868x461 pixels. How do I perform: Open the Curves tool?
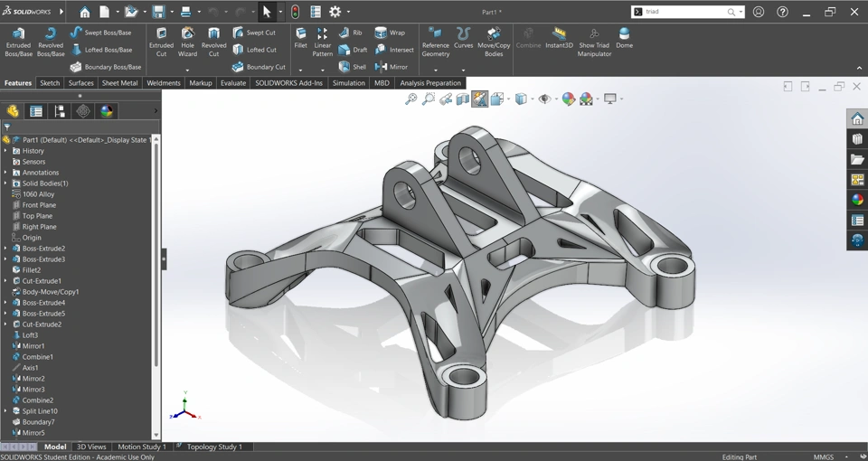tap(463, 38)
